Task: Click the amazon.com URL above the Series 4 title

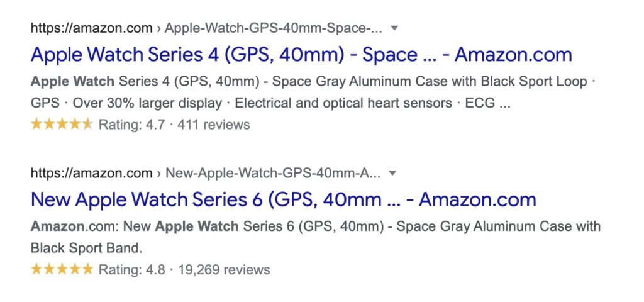Action: [x=91, y=28]
